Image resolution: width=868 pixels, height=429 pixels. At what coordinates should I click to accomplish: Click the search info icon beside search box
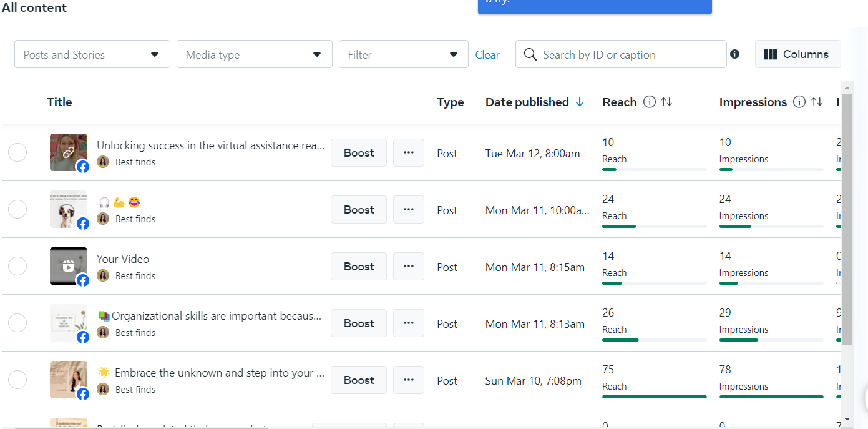(734, 54)
